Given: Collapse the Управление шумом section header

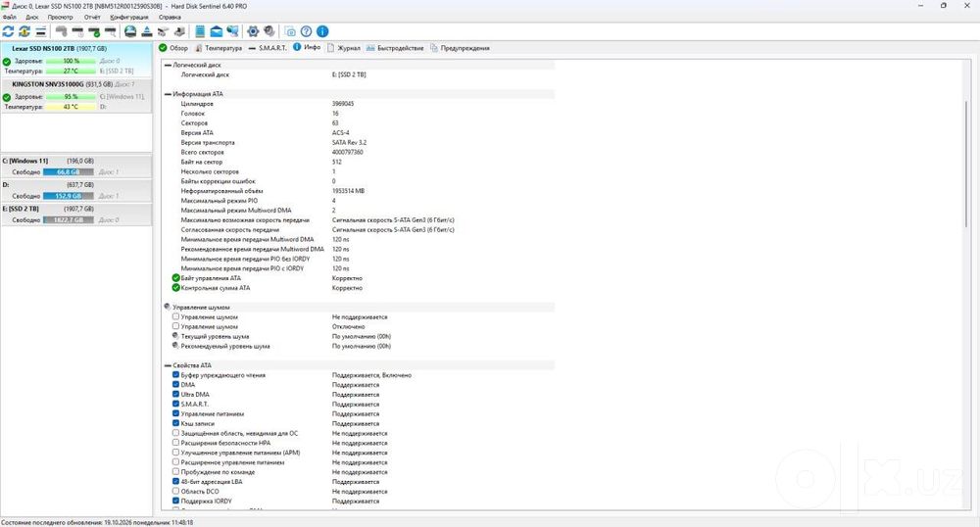Looking at the screenshot, I should tap(168, 307).
